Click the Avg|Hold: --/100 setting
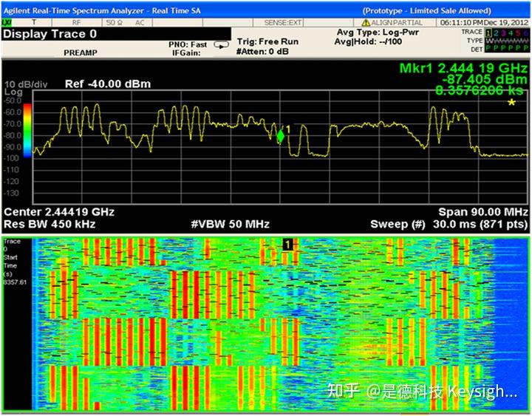The image size is (532, 416). 368,41
